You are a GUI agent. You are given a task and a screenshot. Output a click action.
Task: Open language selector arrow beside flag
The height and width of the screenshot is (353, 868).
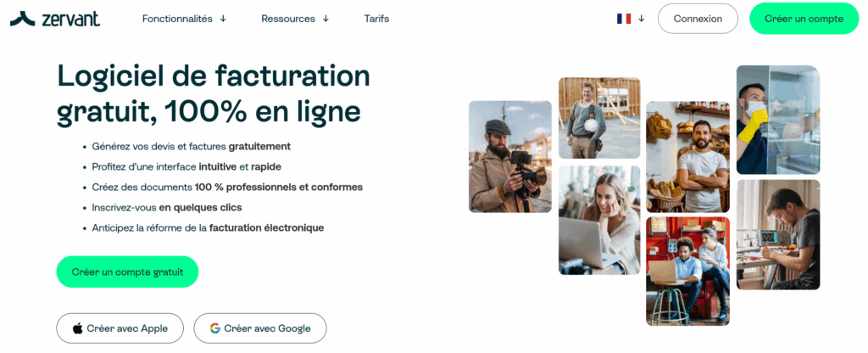[642, 19]
